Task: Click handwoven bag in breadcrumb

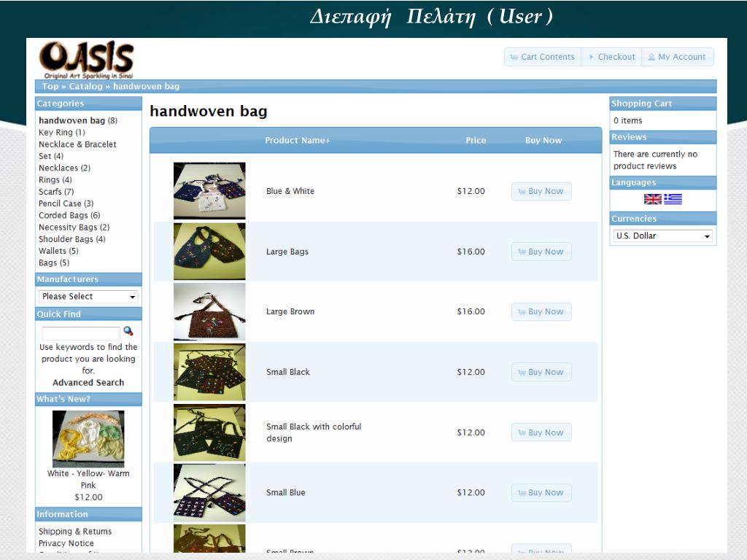Action: [x=146, y=86]
